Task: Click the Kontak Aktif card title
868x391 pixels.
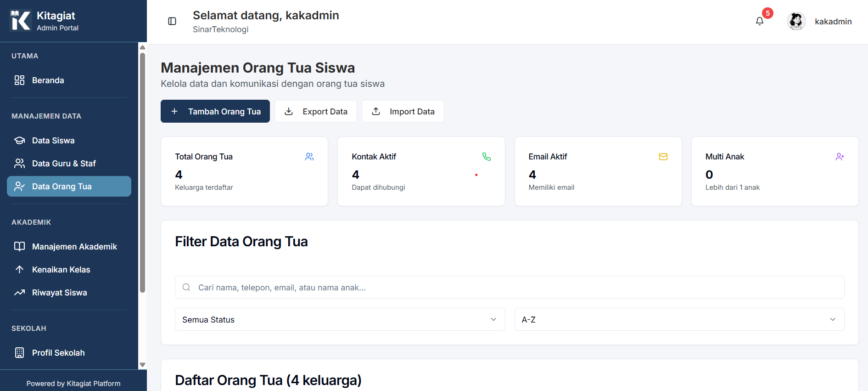Action: pyautogui.click(x=374, y=157)
